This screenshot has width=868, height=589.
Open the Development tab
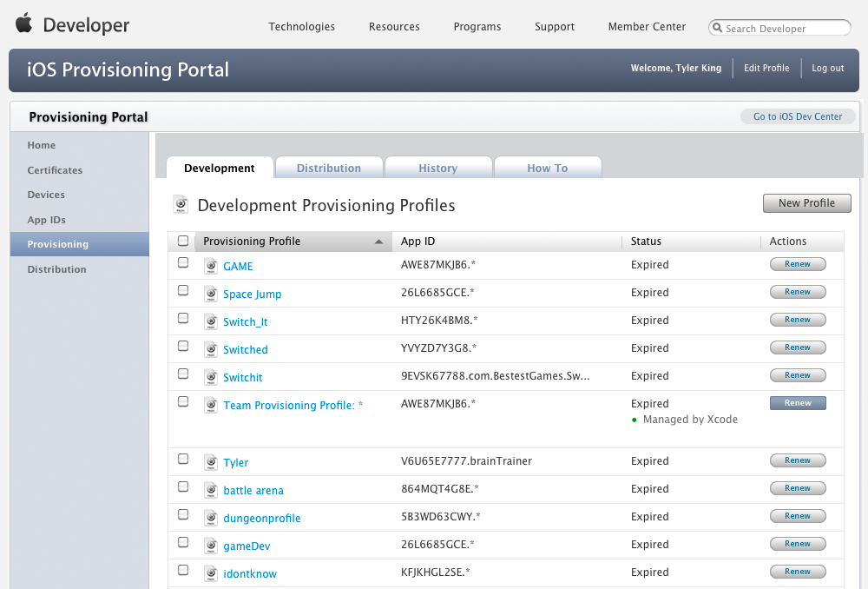pyautogui.click(x=220, y=168)
